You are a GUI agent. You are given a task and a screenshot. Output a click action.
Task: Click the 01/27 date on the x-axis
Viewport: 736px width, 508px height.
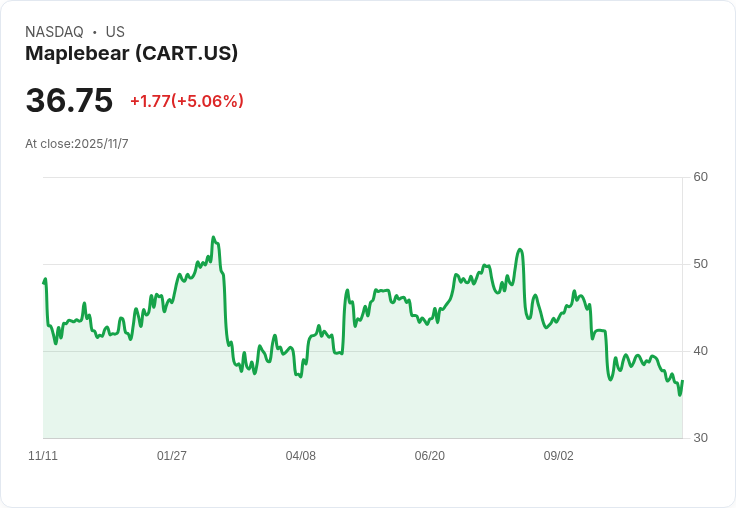pos(172,456)
